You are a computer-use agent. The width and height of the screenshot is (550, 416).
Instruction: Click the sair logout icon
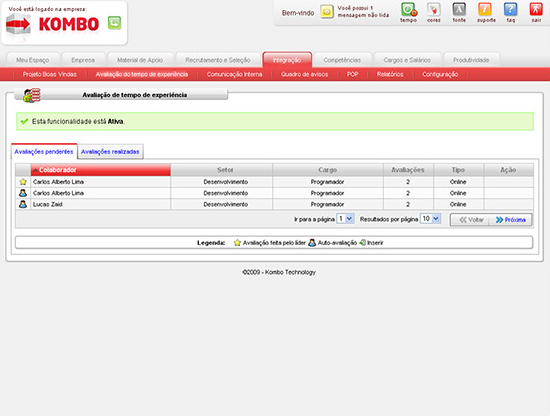[x=536, y=10]
